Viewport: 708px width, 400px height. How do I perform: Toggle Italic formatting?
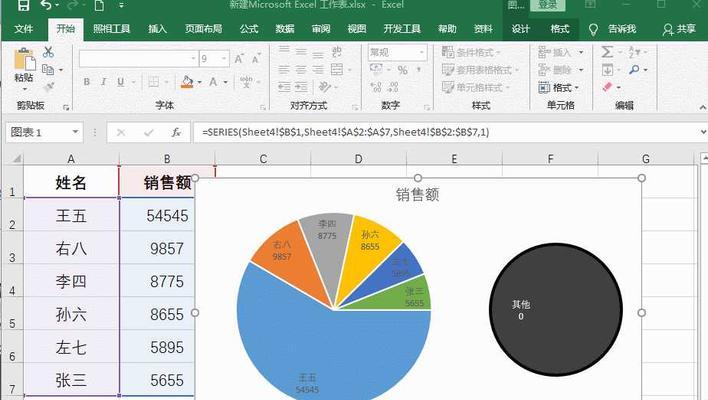104,82
